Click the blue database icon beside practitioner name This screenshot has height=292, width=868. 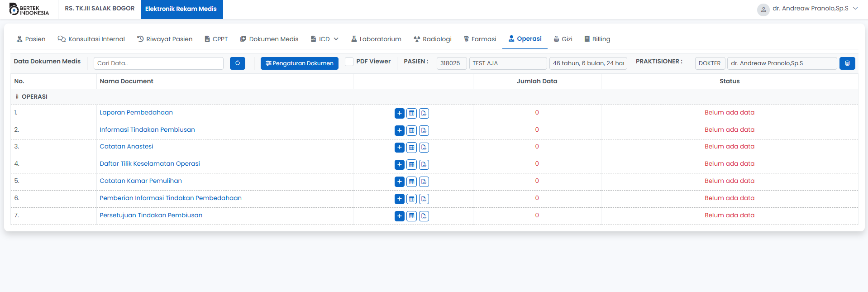pos(847,63)
